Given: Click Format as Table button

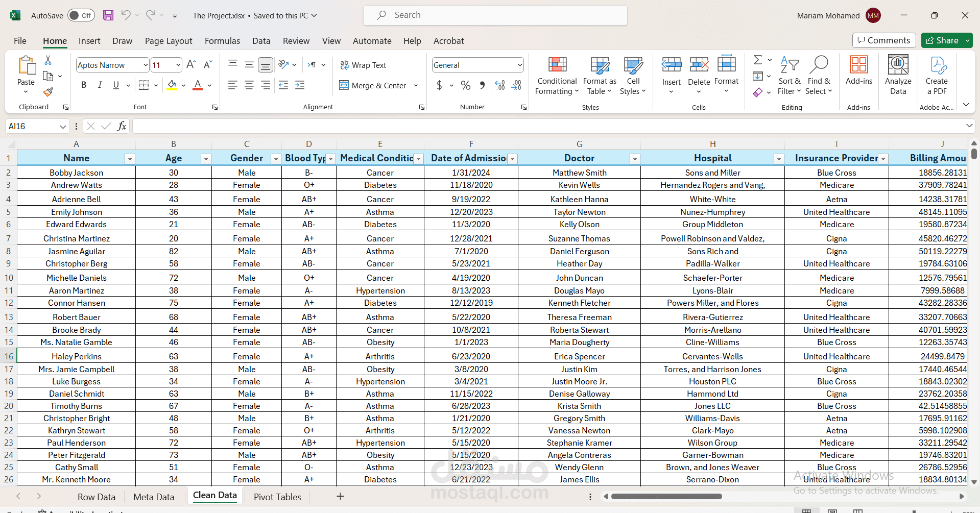Looking at the screenshot, I should tap(600, 75).
